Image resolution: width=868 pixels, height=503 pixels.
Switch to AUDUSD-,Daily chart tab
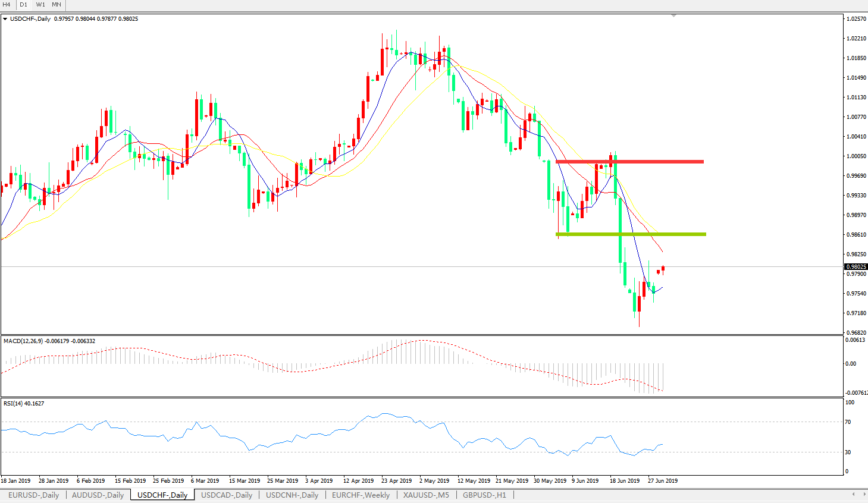coord(98,495)
